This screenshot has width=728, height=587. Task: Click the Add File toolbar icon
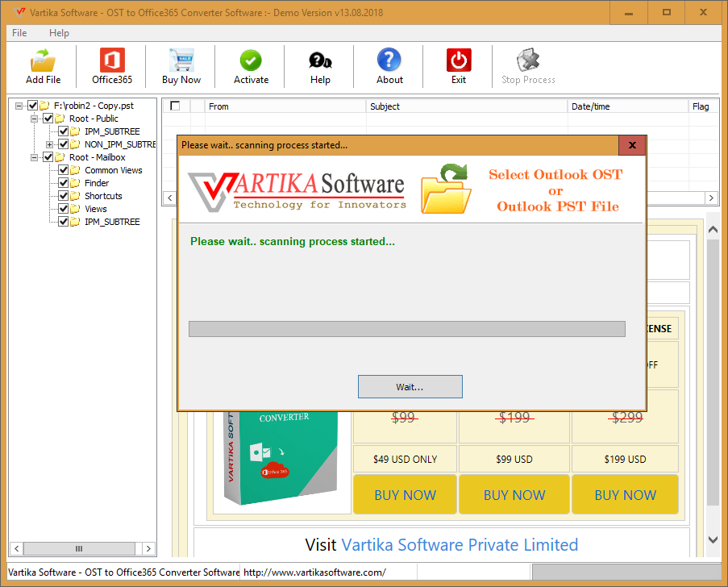(43, 60)
